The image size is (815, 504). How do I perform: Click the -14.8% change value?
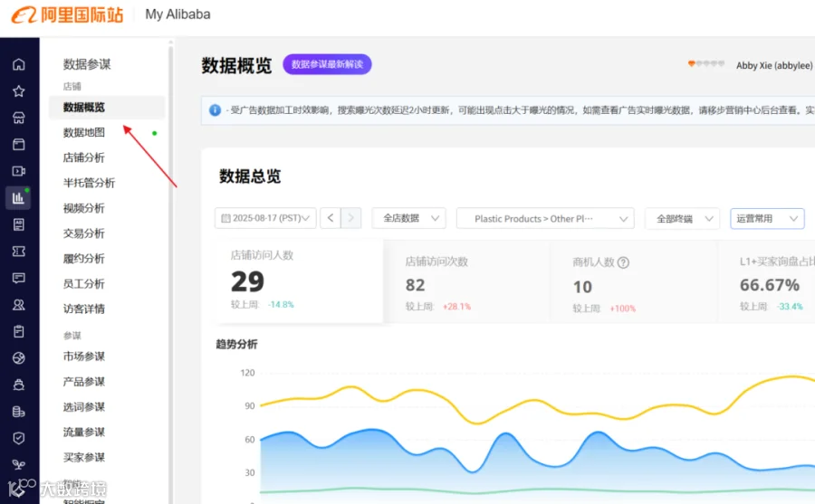pyautogui.click(x=281, y=304)
